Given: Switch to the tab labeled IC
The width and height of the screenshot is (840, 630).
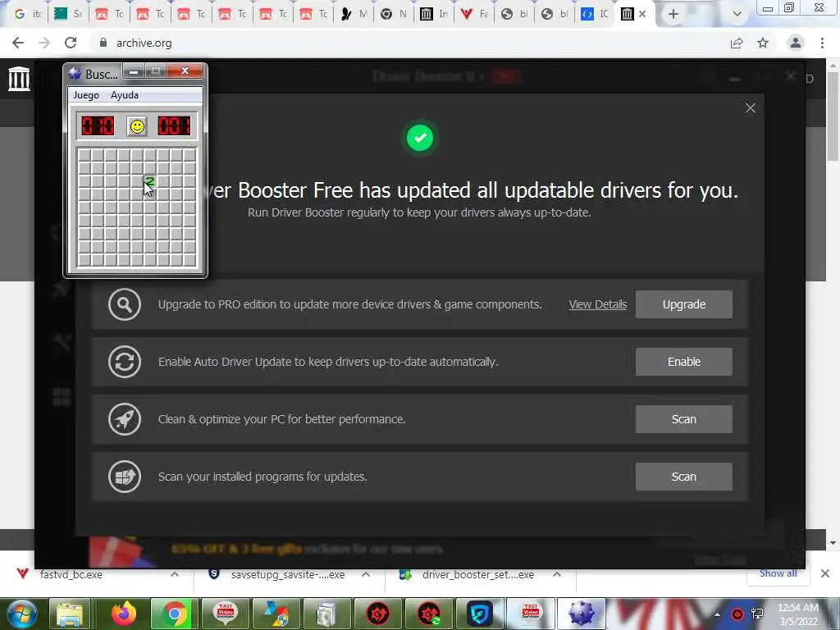Looking at the screenshot, I should point(596,15).
